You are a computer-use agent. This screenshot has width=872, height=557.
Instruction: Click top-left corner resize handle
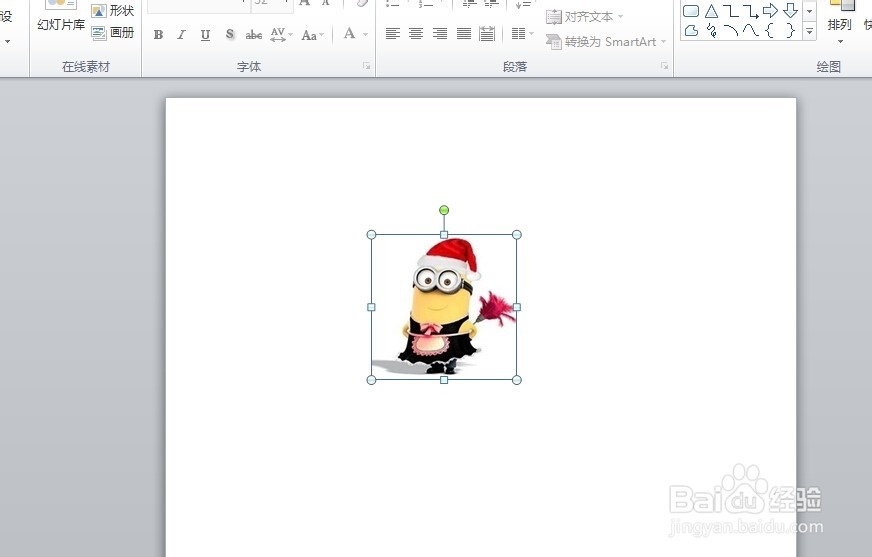point(371,235)
